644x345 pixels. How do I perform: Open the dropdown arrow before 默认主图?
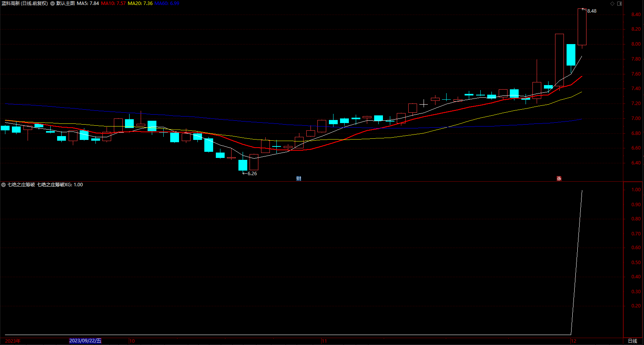(x=53, y=3)
